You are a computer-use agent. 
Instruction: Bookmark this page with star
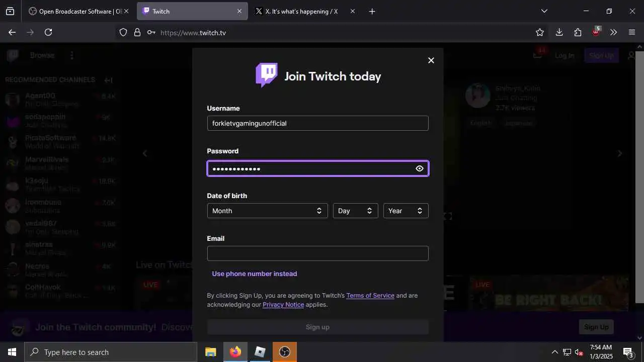click(x=540, y=32)
